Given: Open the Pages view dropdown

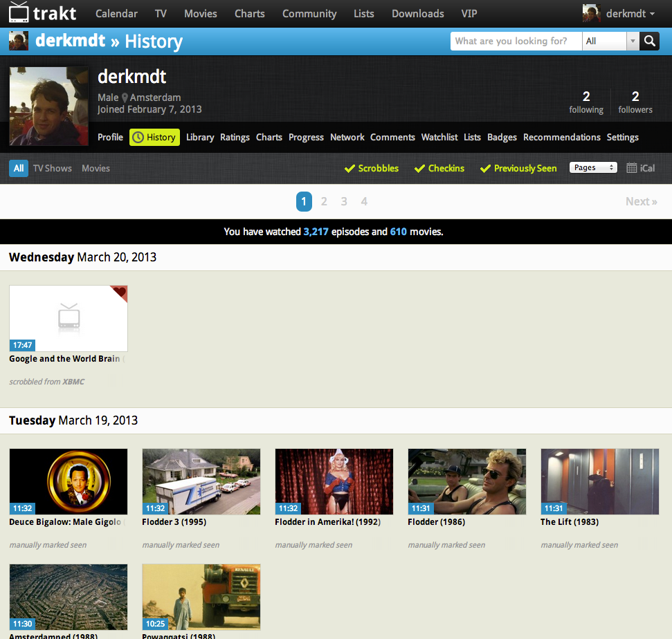Looking at the screenshot, I should click(x=593, y=167).
